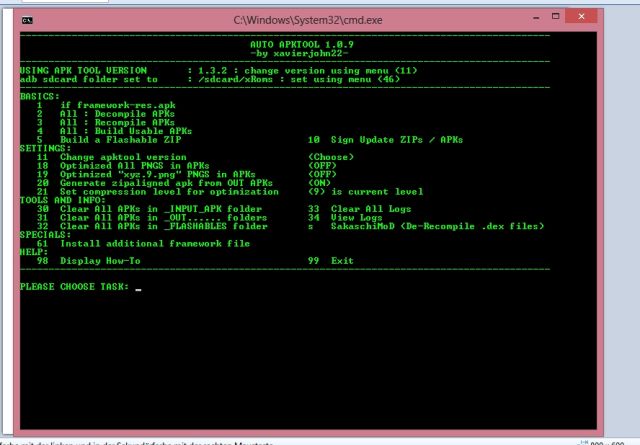The width and height of the screenshot is (640, 445).
Task: Click Sign Update ZIPs / APKs entry
Action: (392, 139)
